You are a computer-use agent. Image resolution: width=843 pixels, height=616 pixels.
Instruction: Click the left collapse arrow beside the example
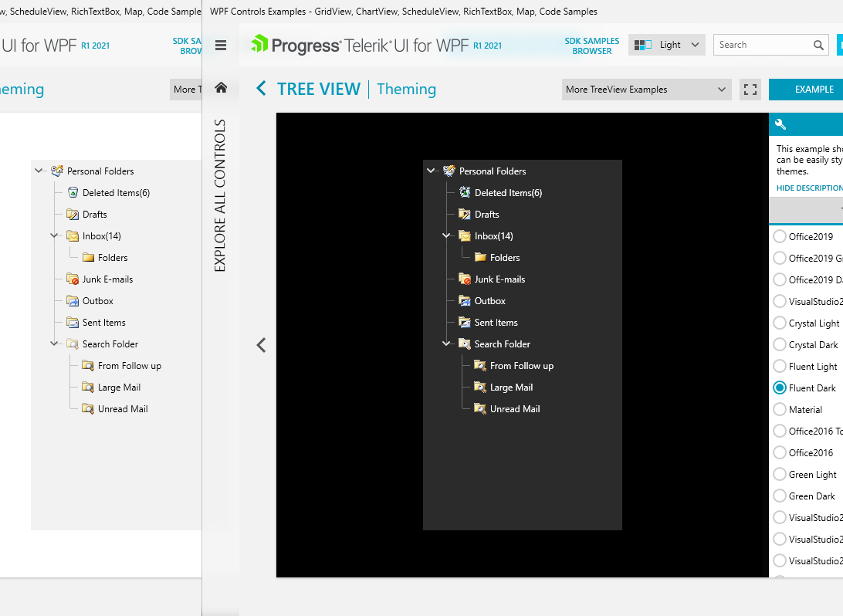coord(261,345)
